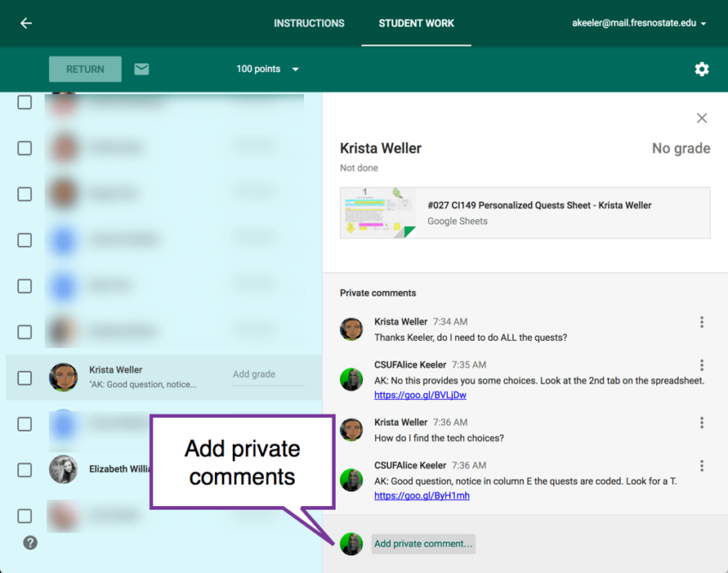Check the box next to Krista Weller
This screenshot has height=573, width=728.
point(25,378)
